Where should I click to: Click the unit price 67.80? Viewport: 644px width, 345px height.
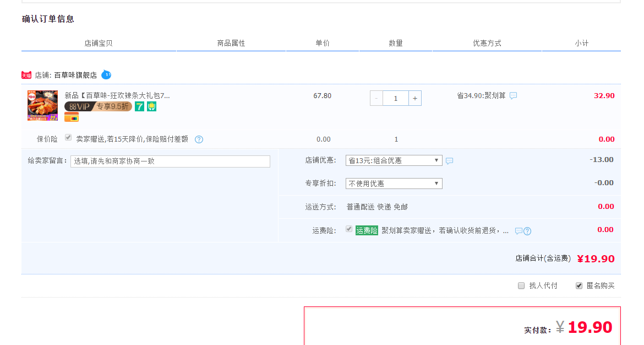pos(323,96)
